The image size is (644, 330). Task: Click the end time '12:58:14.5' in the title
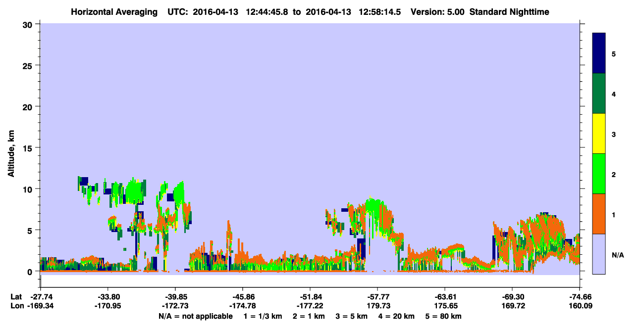380,11
